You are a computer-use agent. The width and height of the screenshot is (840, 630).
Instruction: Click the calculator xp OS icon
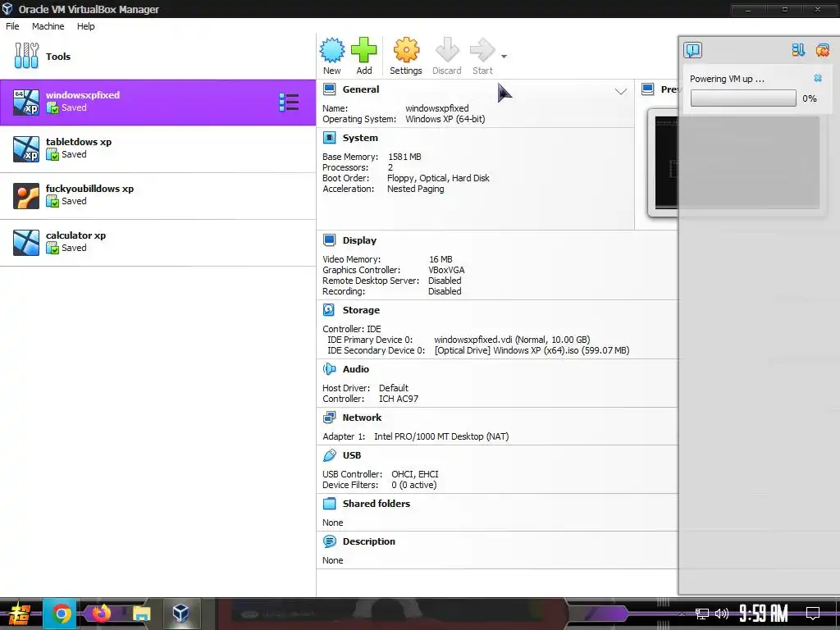pos(26,242)
